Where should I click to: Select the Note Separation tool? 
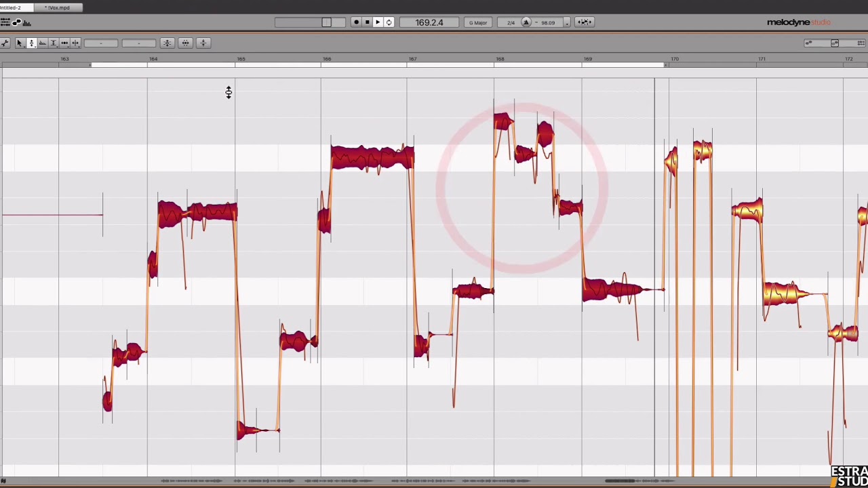tap(75, 43)
